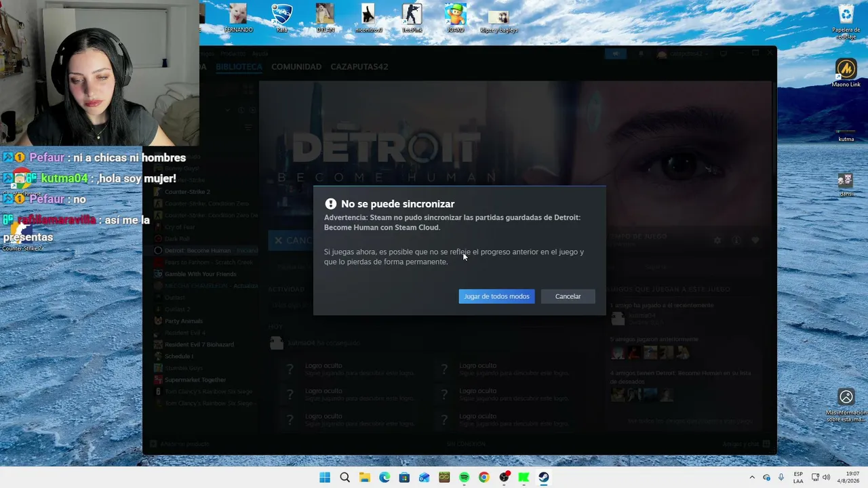This screenshot has height=488, width=868.
Task: Switch to OBS Studio in the taskbar
Action: pyautogui.click(x=504, y=477)
